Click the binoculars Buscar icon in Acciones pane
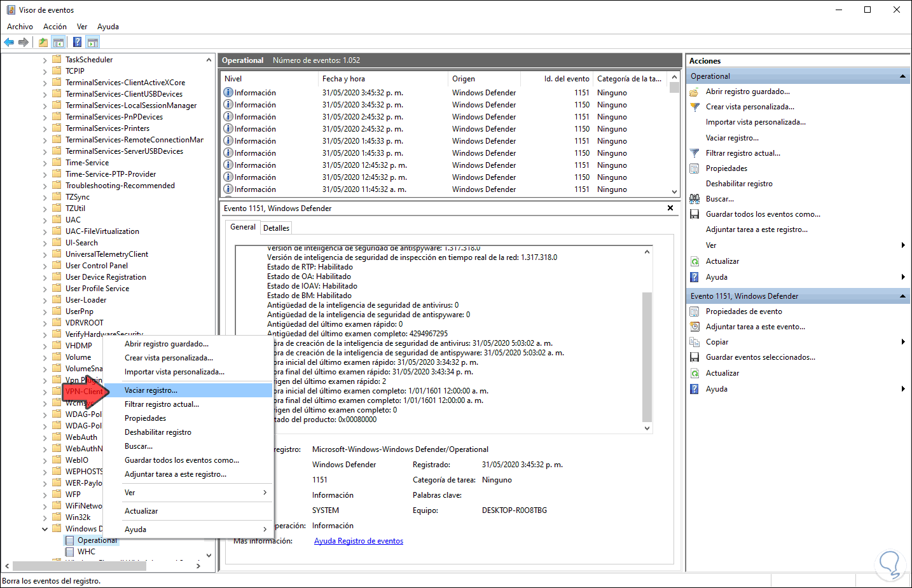Screen dimensions: 912x588 [694, 199]
